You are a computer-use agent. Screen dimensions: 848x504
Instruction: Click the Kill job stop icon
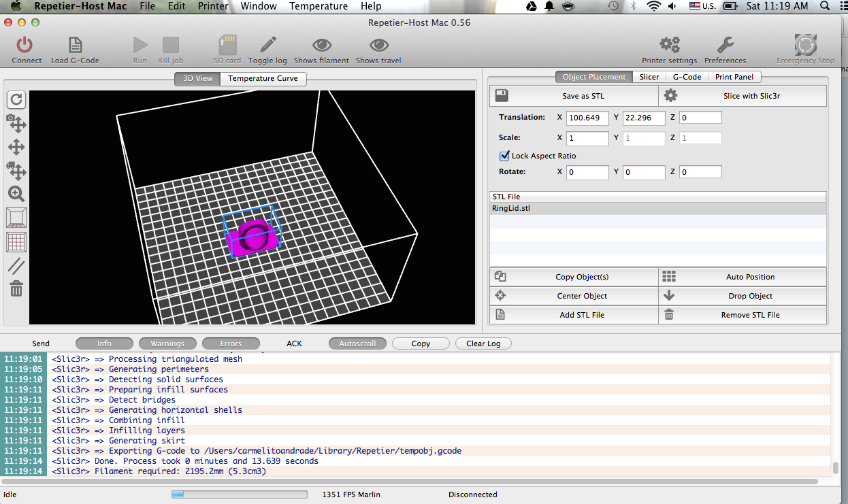coord(170,45)
